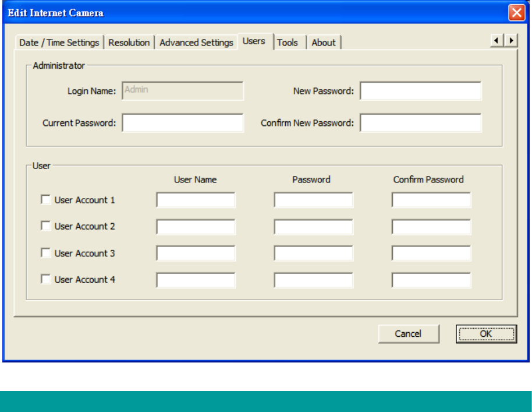Enable User Account 1 checkbox
Viewport: 532px width, 412px height.
pyautogui.click(x=45, y=200)
